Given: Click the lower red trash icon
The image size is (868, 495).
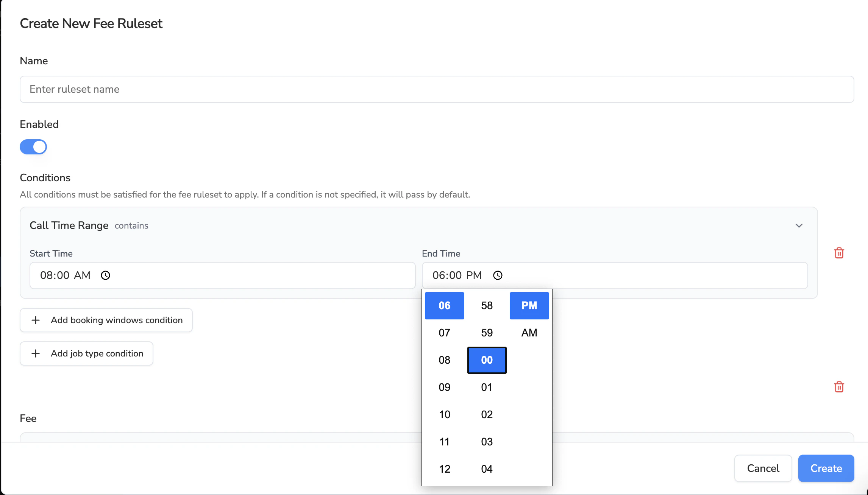Looking at the screenshot, I should point(839,387).
